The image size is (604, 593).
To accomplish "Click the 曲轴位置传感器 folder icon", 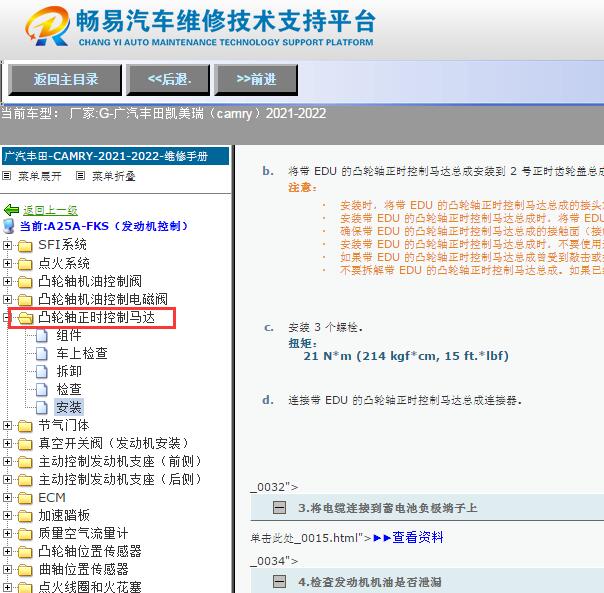I will [x=25, y=570].
